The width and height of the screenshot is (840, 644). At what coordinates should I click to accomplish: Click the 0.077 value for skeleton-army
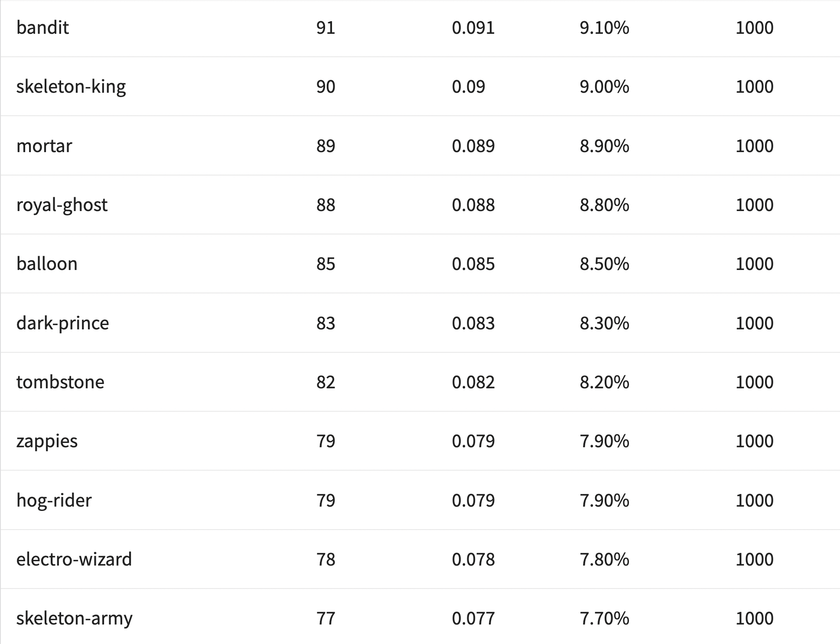[x=473, y=618]
